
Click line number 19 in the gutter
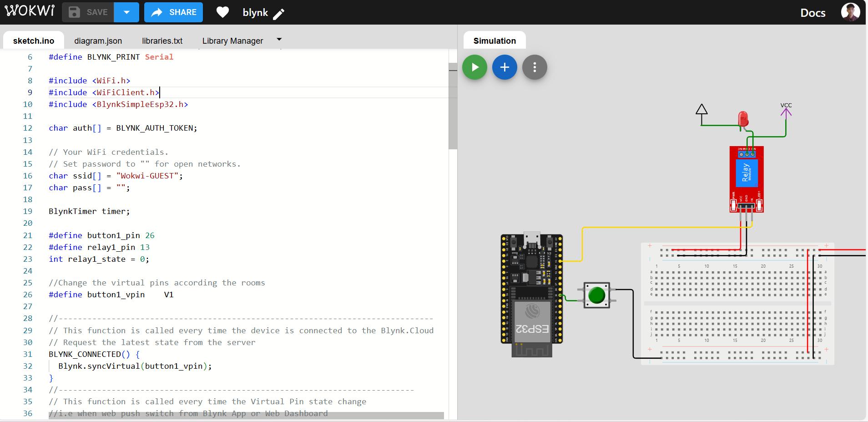click(28, 211)
